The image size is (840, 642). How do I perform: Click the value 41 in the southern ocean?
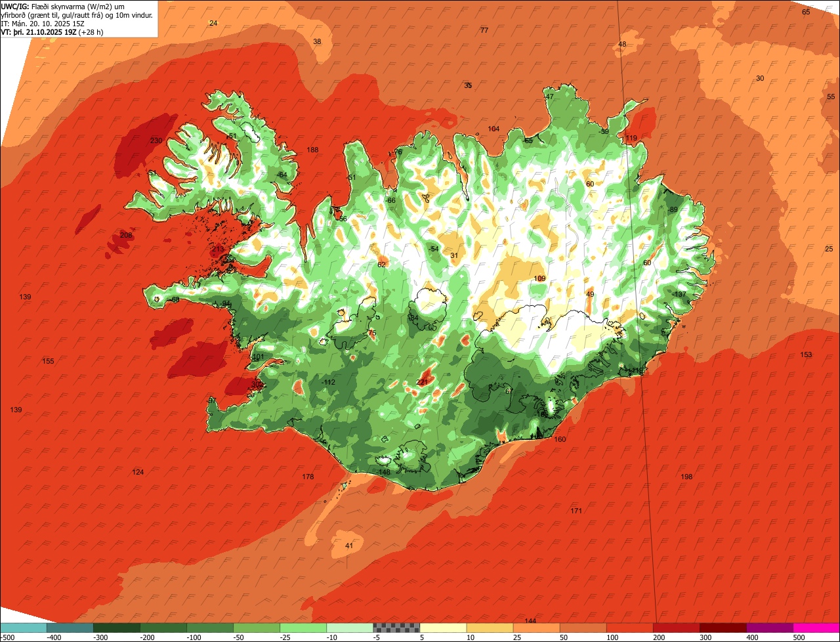(349, 546)
